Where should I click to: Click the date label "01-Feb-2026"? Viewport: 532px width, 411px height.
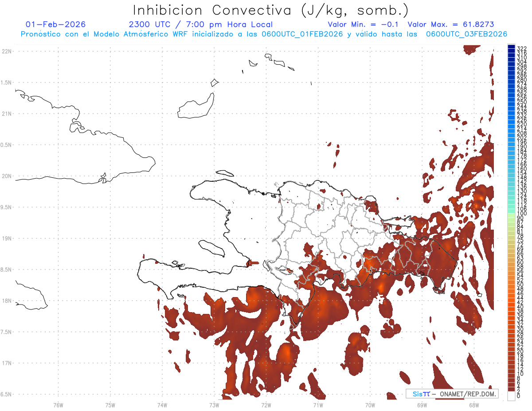(56, 24)
